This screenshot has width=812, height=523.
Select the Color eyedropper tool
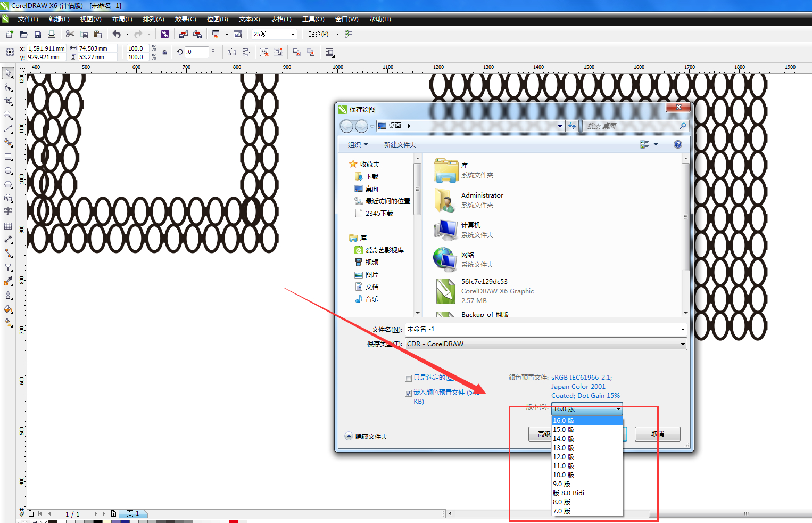point(9,281)
